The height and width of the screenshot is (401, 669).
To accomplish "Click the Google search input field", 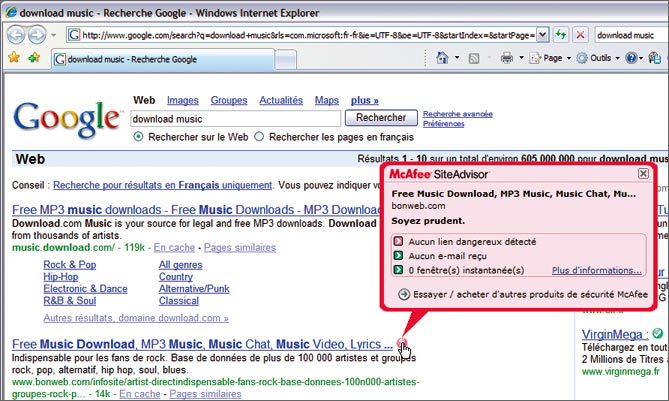I will tap(230, 118).
